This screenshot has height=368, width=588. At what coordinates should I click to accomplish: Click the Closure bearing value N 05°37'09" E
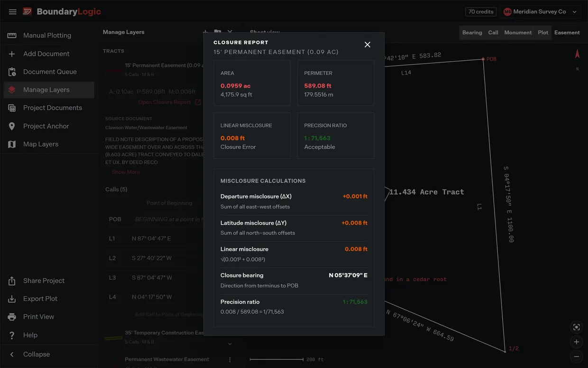[x=348, y=275]
